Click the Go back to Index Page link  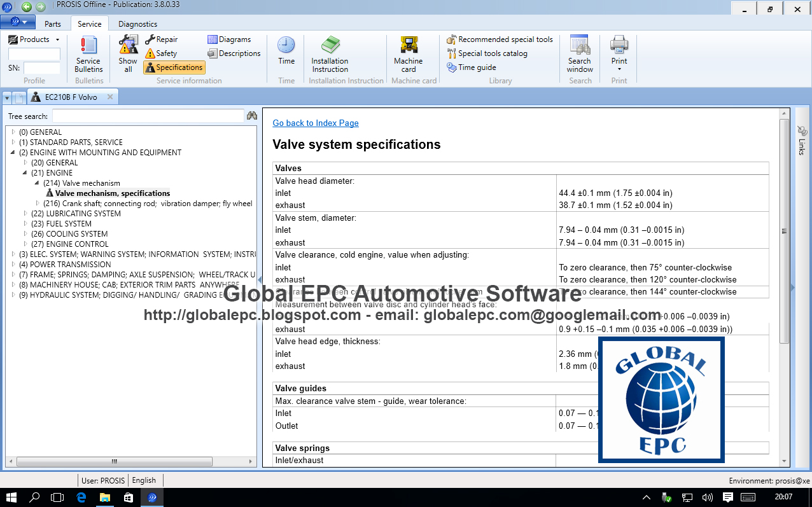tap(315, 123)
